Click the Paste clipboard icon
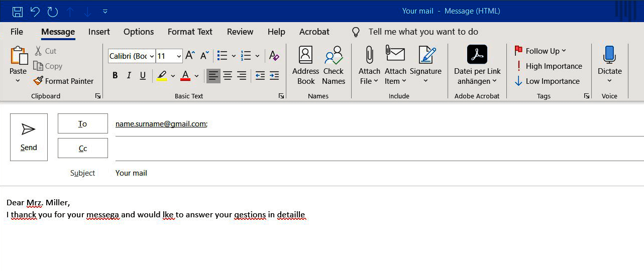 tap(19, 56)
